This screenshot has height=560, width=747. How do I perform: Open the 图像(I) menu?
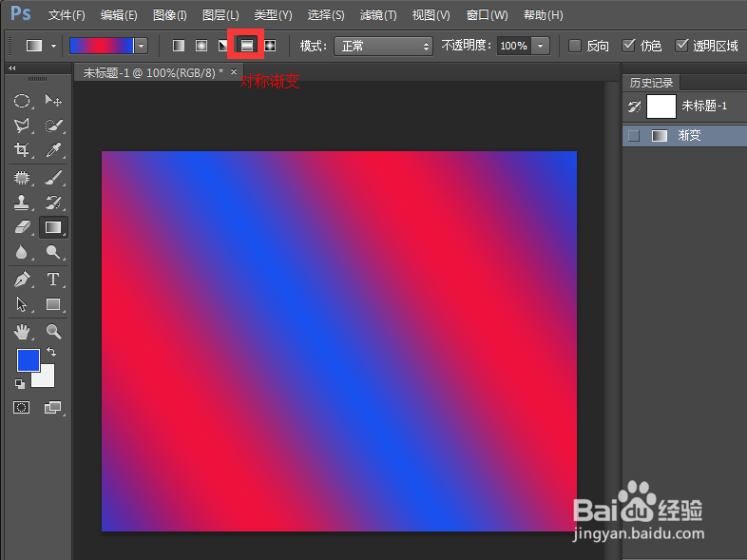point(169,15)
